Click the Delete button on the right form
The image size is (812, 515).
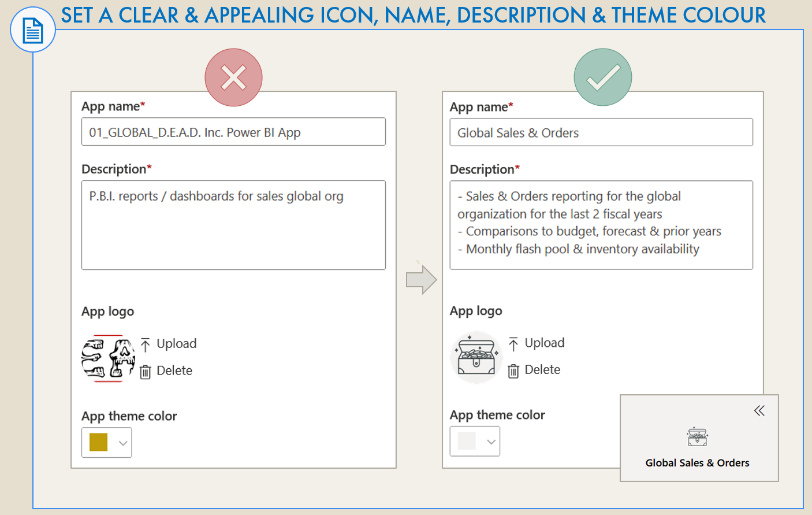(543, 369)
